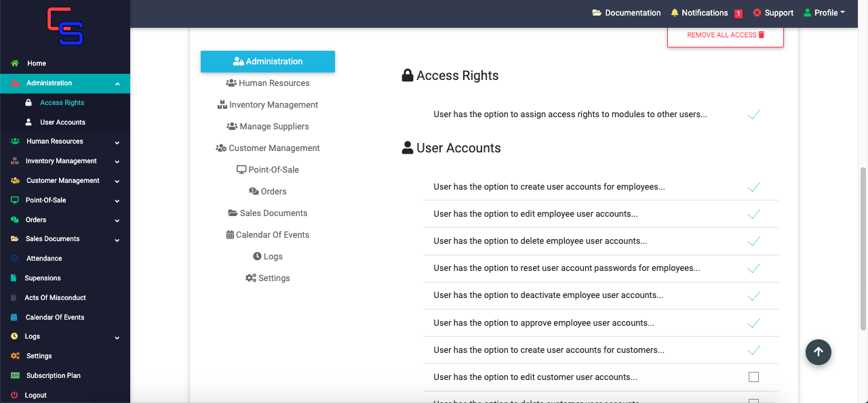The image size is (868, 403).
Task: Click the Point-Of-Sale monitor icon in sidebar
Action: (15, 200)
